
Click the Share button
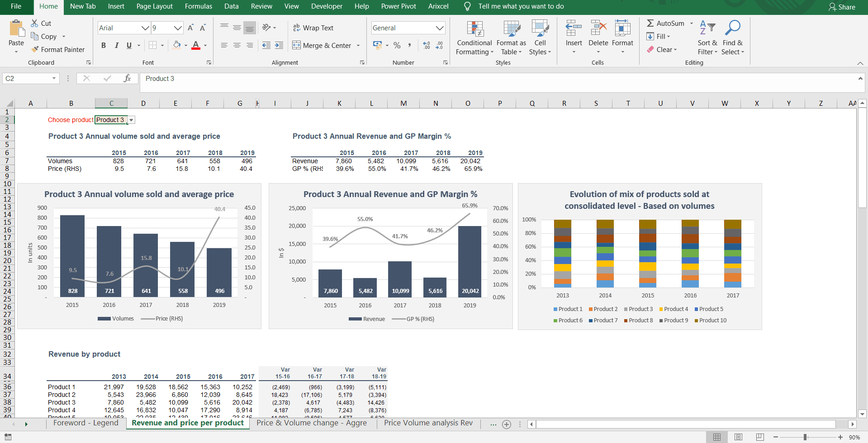[842, 7]
